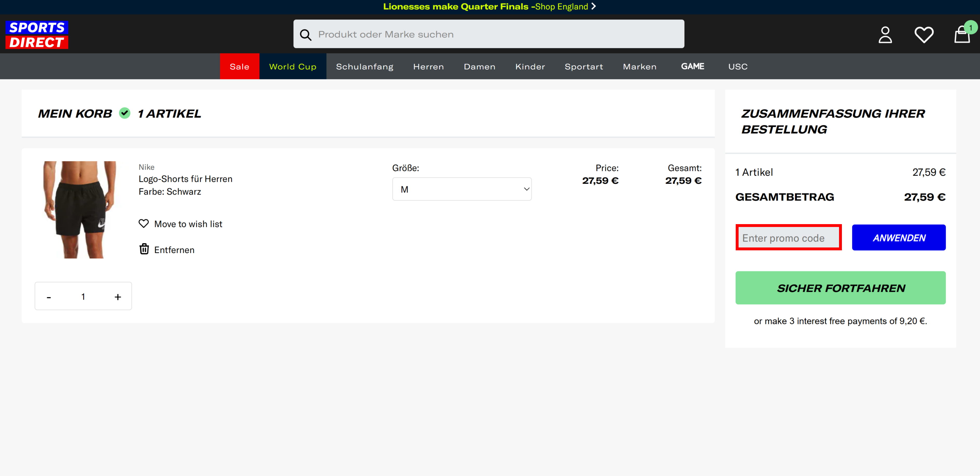
Task: Open the user account icon
Action: pyautogui.click(x=885, y=35)
